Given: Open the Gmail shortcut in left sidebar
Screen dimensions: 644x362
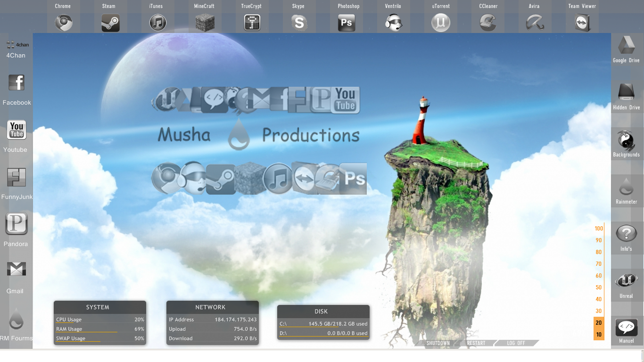Looking at the screenshot, I should point(17,269).
